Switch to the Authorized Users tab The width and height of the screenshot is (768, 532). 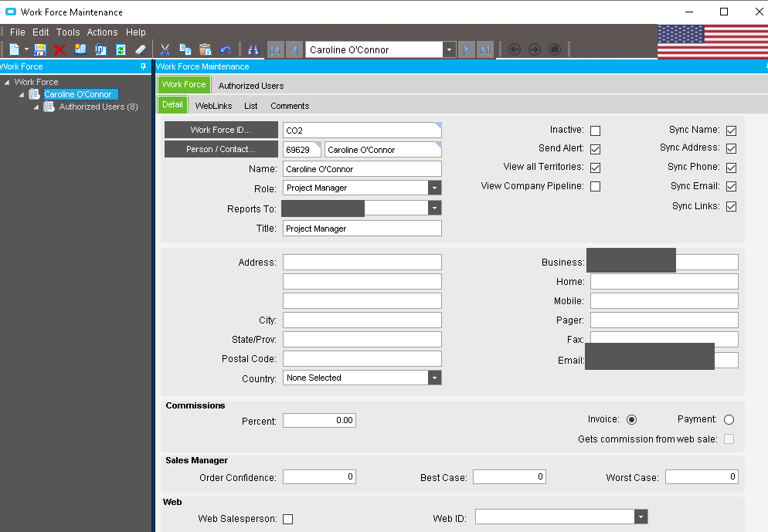click(250, 86)
